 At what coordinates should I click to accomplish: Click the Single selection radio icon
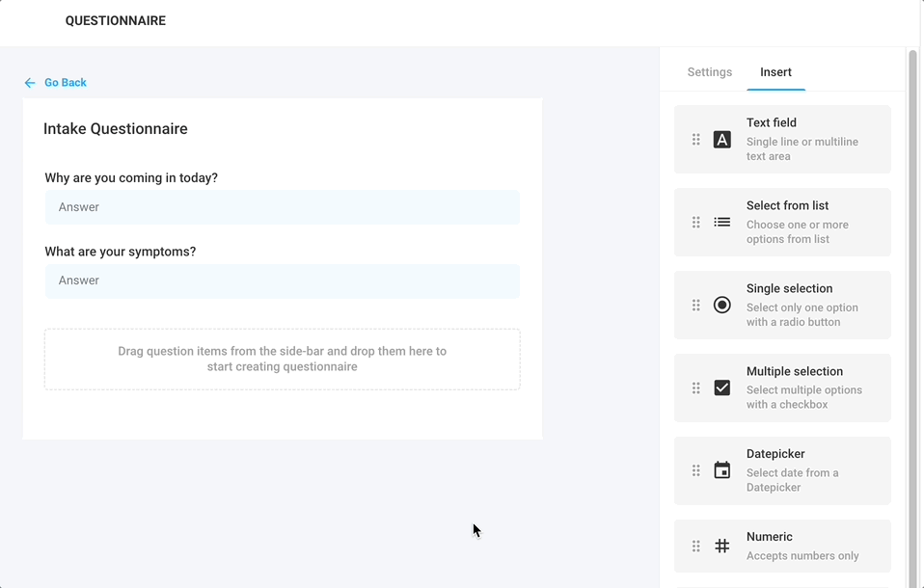tap(721, 305)
